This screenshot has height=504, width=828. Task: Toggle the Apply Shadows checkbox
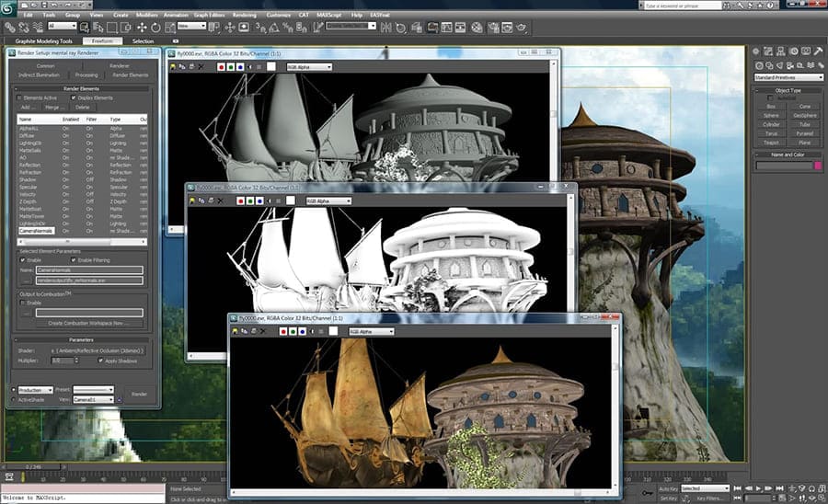point(101,361)
